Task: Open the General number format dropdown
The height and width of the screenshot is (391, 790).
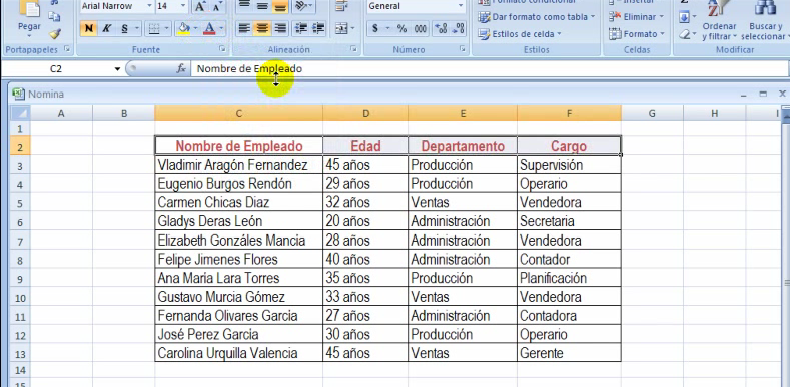Action: 461,7
